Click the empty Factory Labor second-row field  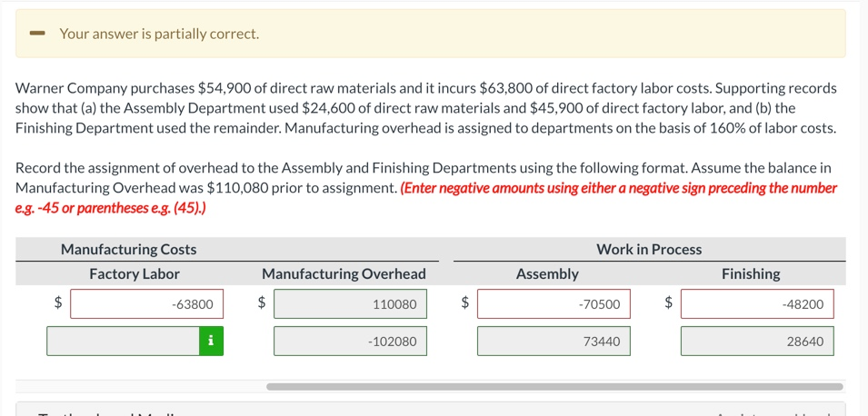coord(124,342)
